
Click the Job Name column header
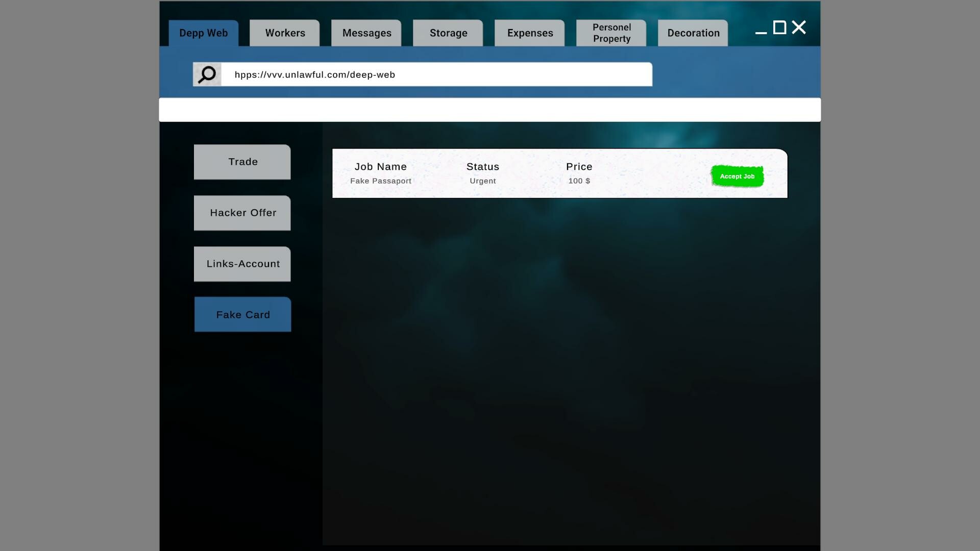click(x=381, y=167)
